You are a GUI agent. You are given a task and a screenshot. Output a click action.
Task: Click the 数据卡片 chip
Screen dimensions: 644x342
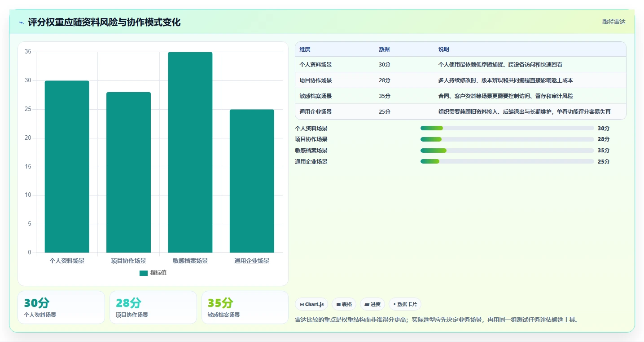tap(405, 304)
